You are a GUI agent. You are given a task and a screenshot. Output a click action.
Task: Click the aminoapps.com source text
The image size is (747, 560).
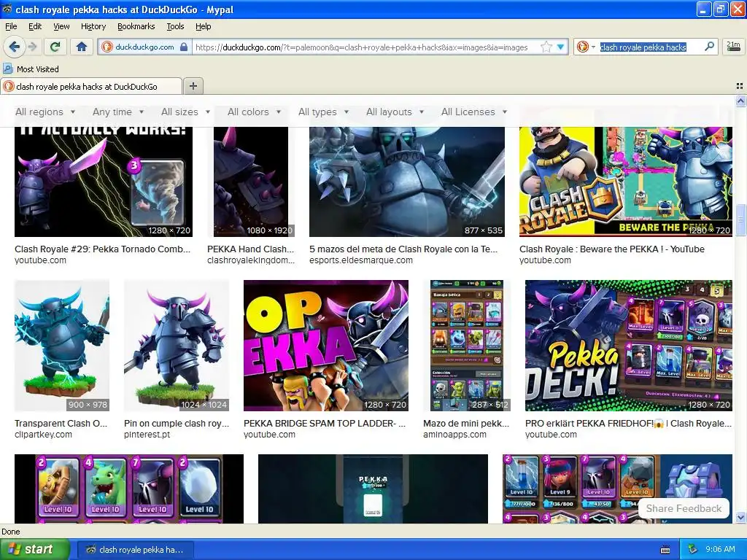[454, 435]
